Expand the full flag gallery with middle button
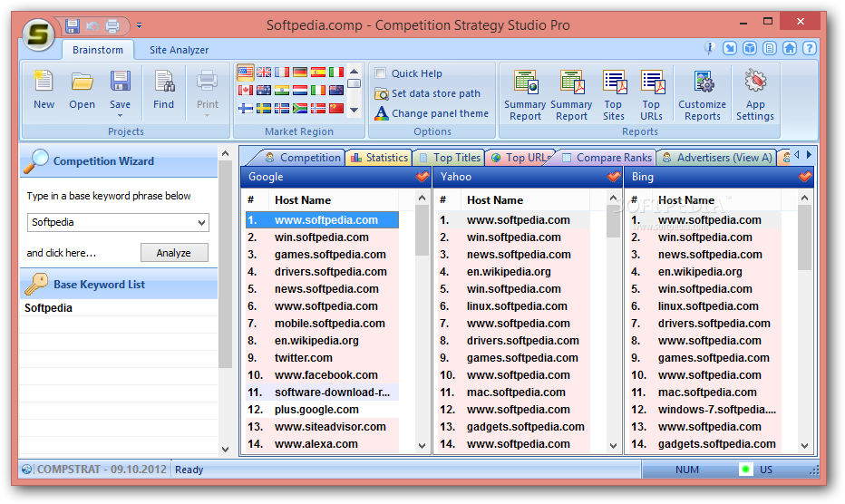845x504 pixels. coord(355,83)
